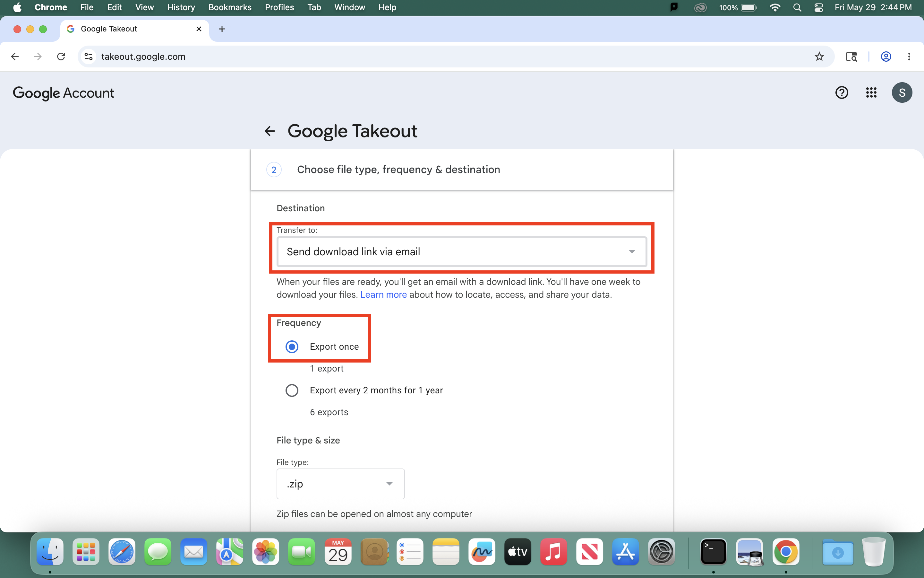Viewport: 924px width, 578px height.
Task: Open the History menu
Action: [181, 8]
